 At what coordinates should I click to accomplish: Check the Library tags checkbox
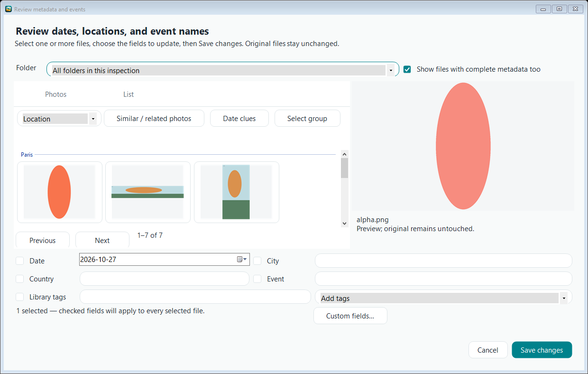(x=19, y=297)
